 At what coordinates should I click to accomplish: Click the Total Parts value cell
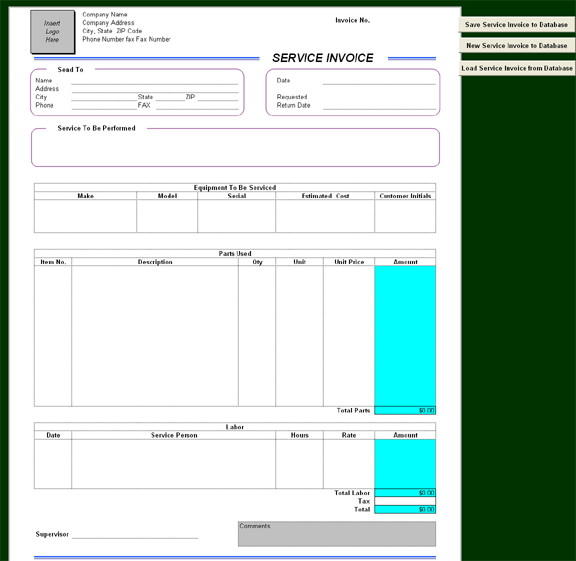(x=405, y=410)
